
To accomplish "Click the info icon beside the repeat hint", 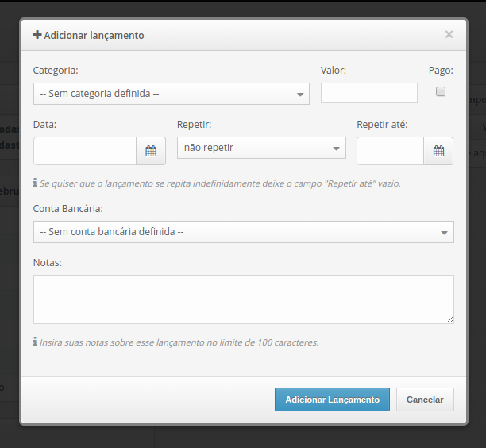I will [x=35, y=183].
